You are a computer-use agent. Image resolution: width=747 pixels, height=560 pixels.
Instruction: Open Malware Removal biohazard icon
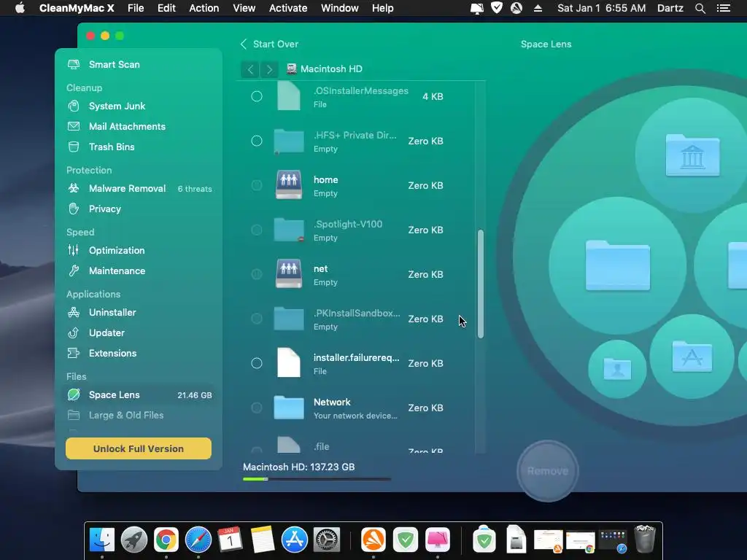[x=74, y=188]
